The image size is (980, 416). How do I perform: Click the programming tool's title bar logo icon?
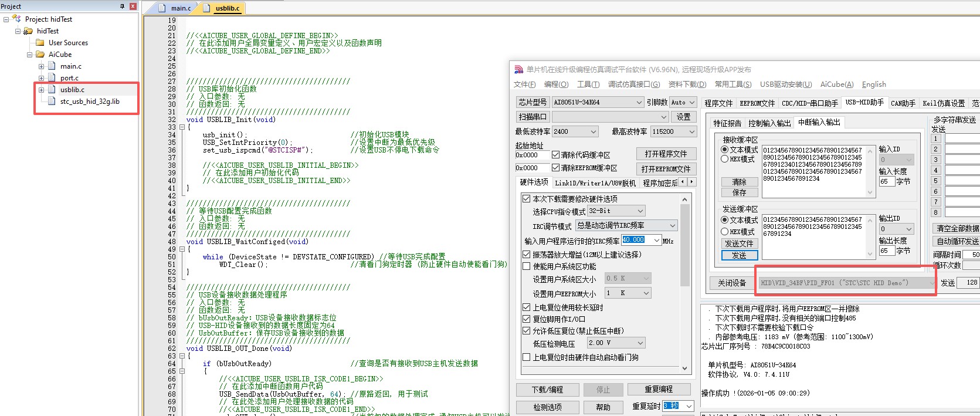[x=519, y=70]
